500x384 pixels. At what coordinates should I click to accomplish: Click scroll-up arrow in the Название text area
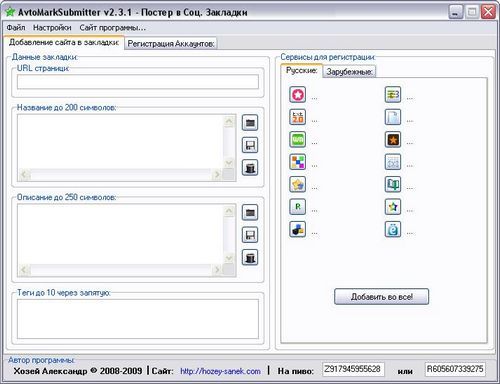pos(229,121)
